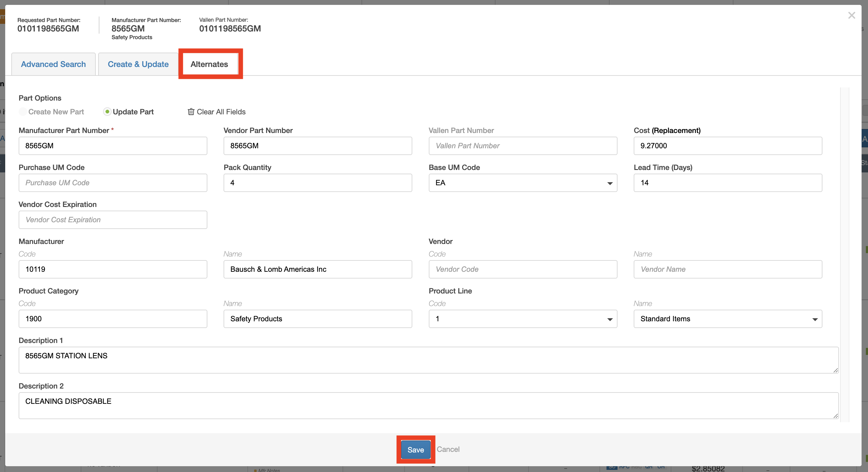Click Description 2 textarea resize grip
The height and width of the screenshot is (472, 868).
(835, 416)
